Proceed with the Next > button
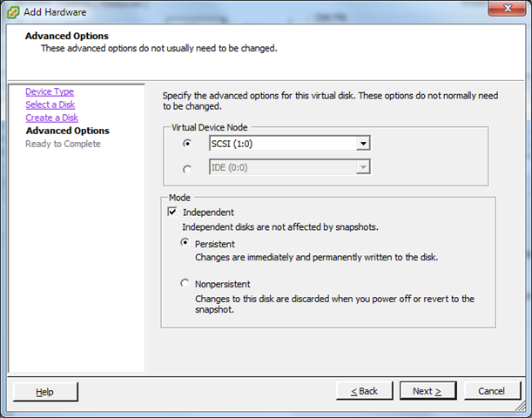 [x=428, y=391]
